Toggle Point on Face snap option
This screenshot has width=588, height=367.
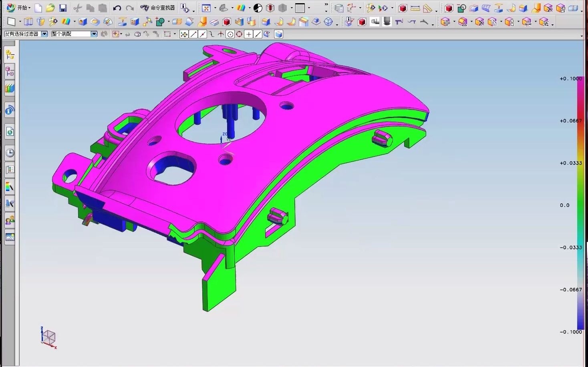coord(267,34)
